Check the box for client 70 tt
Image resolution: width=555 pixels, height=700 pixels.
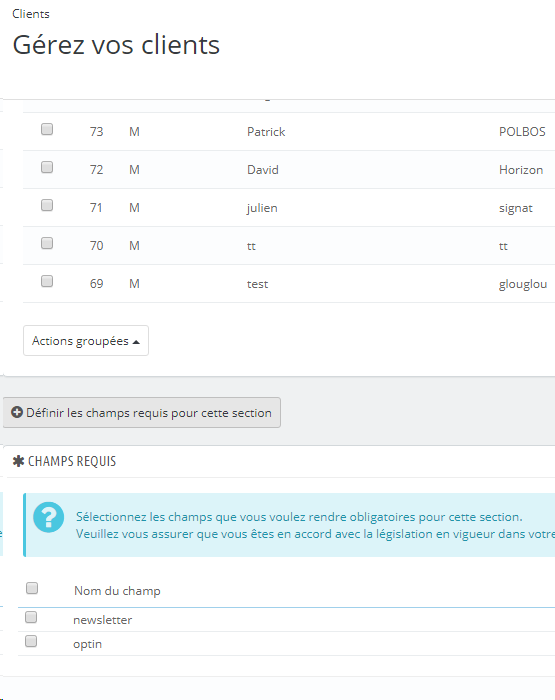click(x=47, y=243)
